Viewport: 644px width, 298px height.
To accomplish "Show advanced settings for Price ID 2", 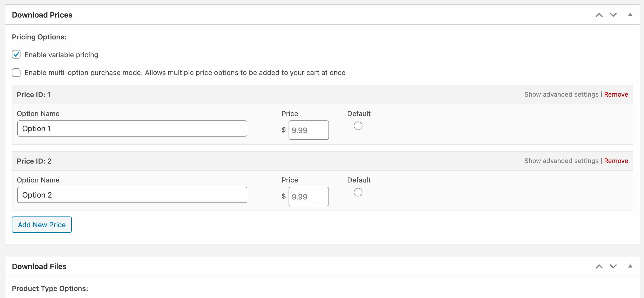I will click(x=561, y=161).
